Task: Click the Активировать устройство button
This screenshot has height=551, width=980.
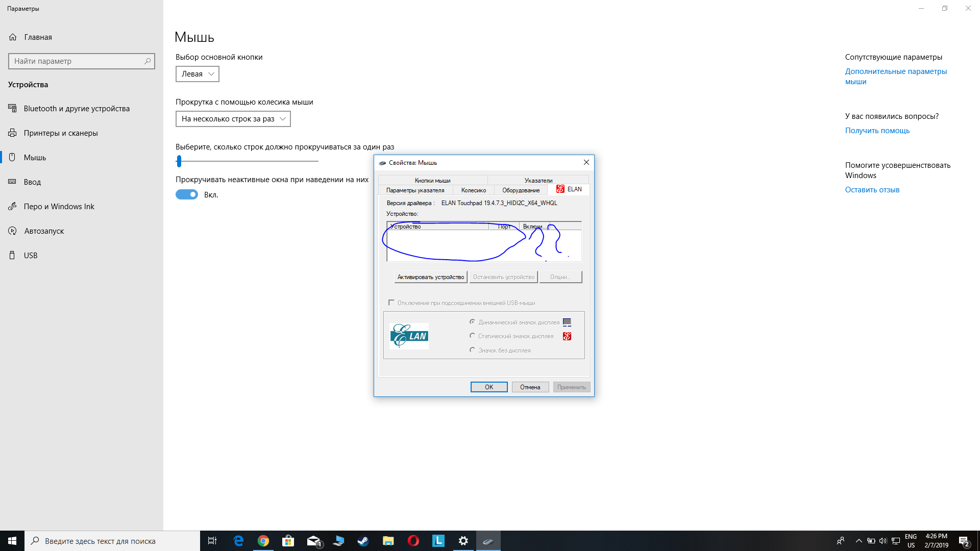Action: coord(431,277)
